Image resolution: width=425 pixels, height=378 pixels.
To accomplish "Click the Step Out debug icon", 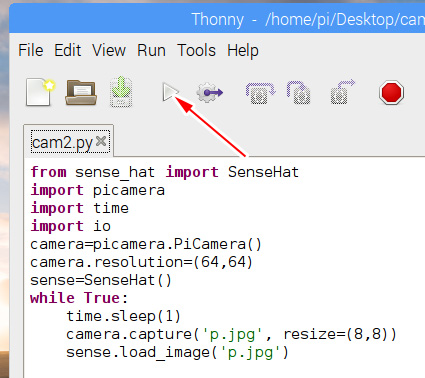I will coord(343,92).
